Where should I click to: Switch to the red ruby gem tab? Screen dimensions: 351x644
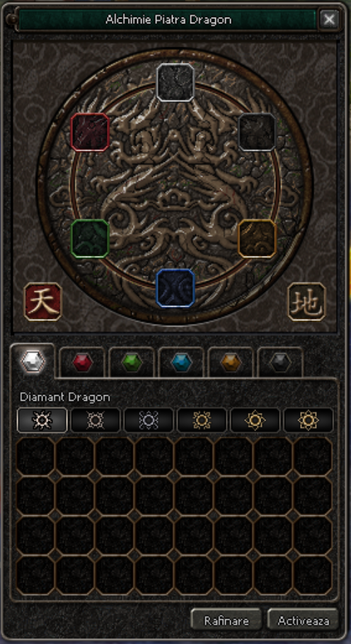(82, 362)
